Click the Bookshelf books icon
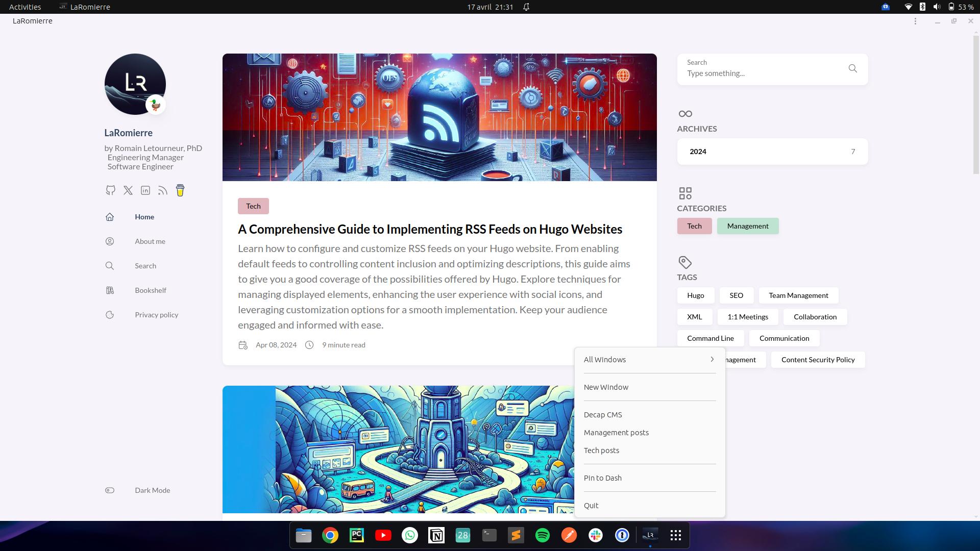This screenshot has width=980, height=551. pos(110,290)
